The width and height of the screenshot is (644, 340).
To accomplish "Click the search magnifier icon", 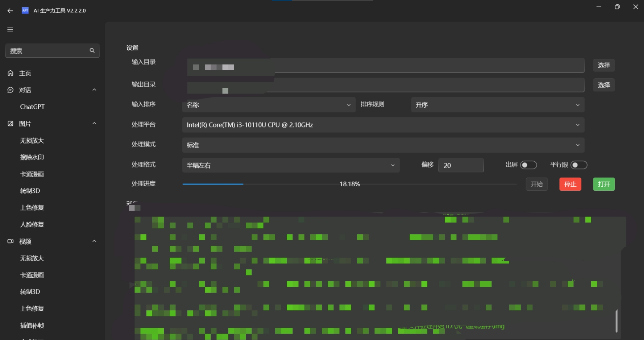I will [x=92, y=50].
